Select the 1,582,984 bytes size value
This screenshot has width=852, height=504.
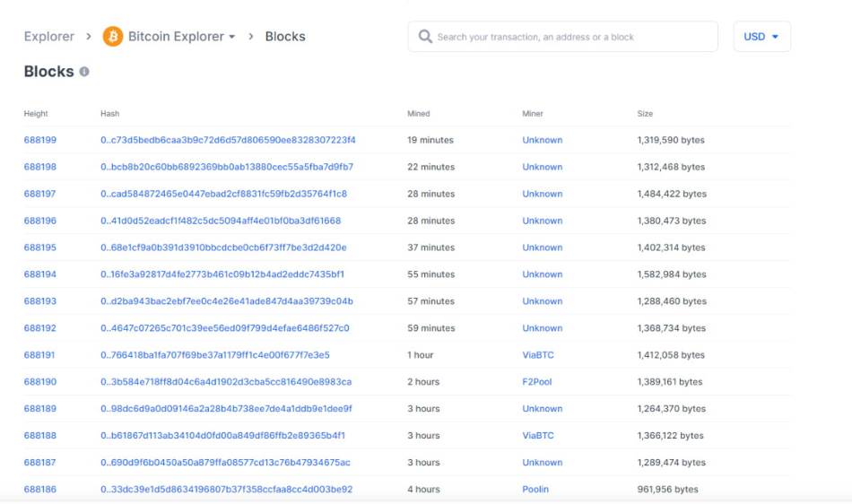[672, 274]
